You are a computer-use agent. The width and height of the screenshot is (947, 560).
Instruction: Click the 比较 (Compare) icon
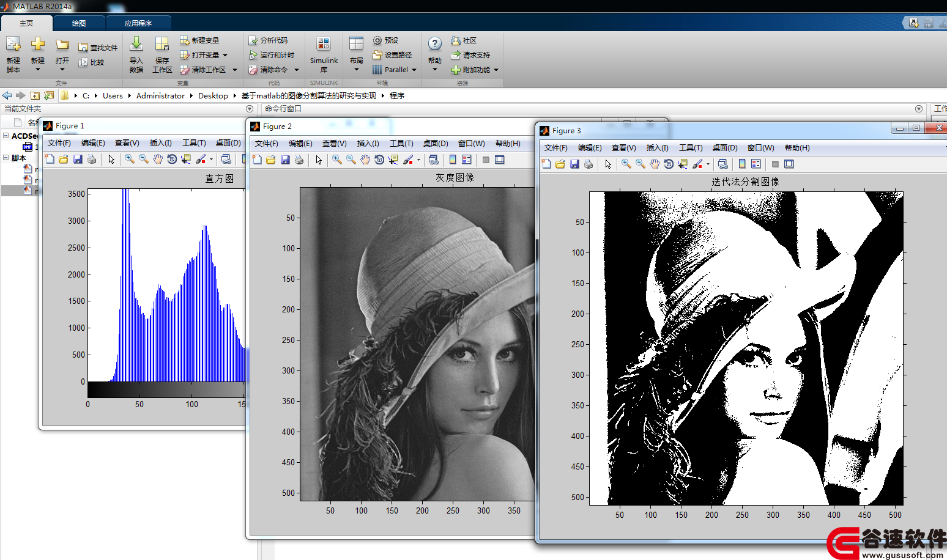(83, 62)
